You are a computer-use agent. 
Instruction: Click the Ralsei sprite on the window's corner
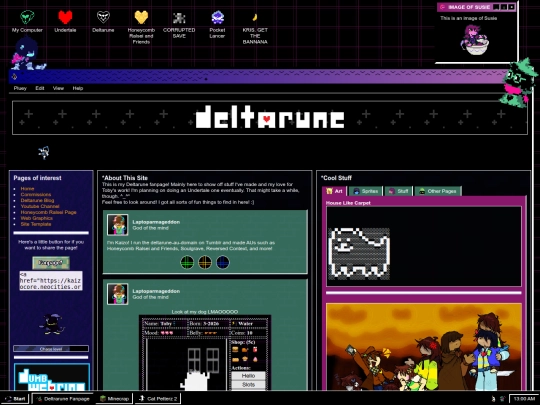click(518, 83)
